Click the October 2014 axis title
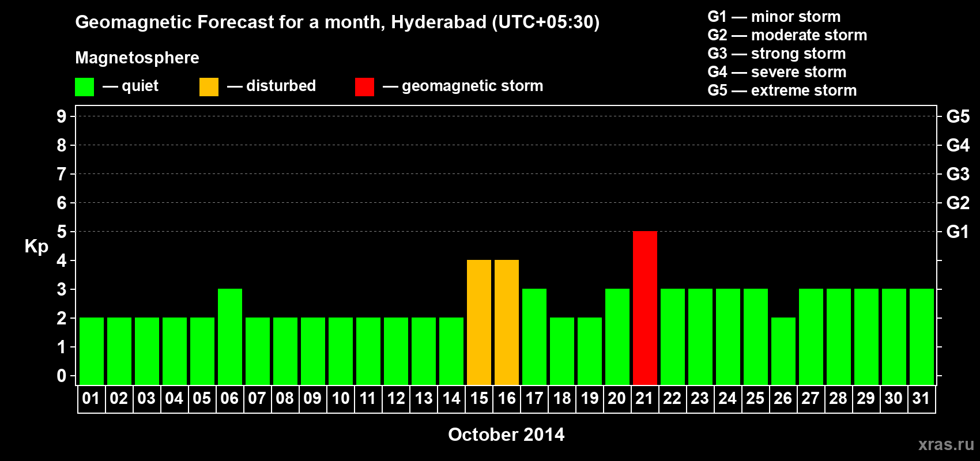 pyautogui.click(x=506, y=434)
